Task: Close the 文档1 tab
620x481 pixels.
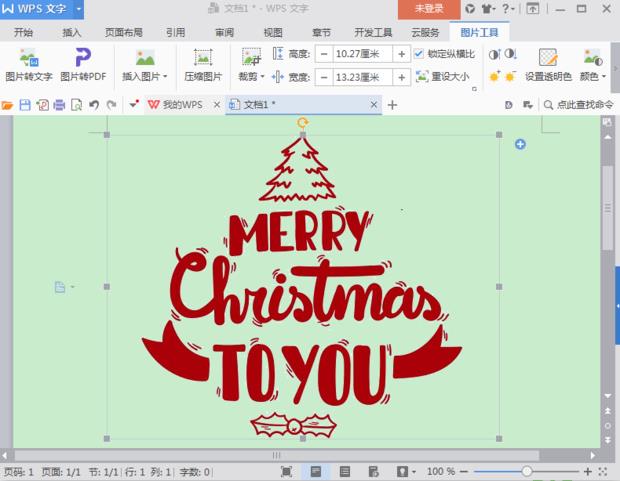Action: click(x=374, y=105)
